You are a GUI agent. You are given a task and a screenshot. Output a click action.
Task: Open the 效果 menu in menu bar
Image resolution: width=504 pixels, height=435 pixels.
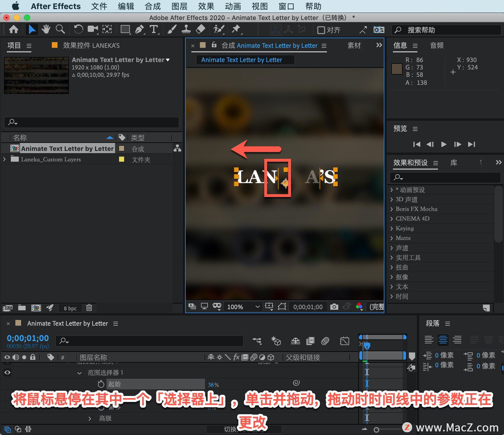tap(206, 6)
